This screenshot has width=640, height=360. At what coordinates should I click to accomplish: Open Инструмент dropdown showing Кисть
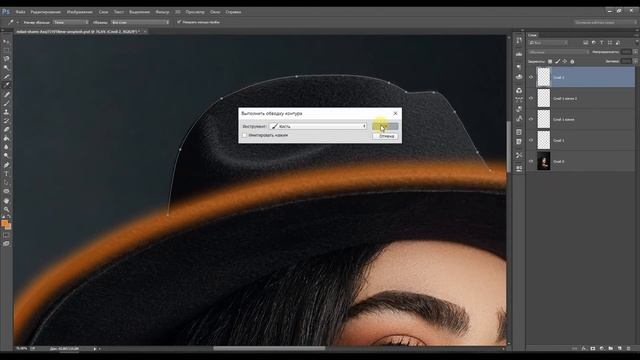click(x=318, y=126)
